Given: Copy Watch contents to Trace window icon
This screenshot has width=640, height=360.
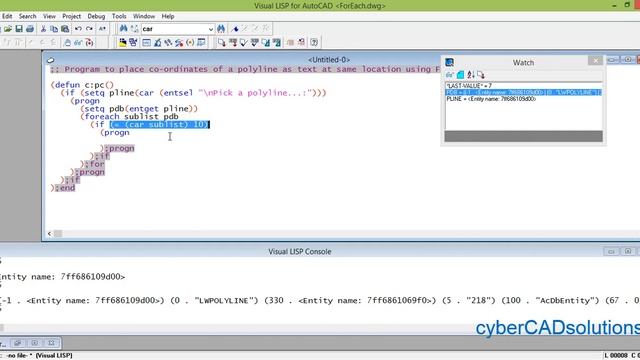Looking at the screenshot, I should pos(481,75).
